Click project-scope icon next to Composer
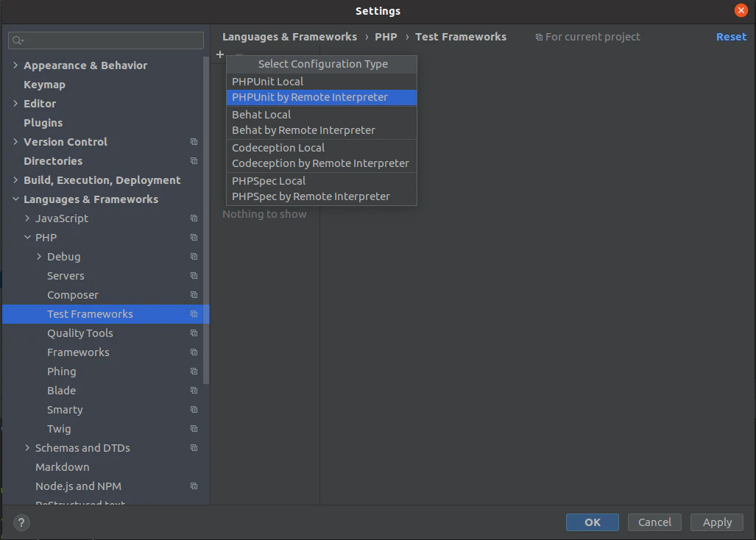This screenshot has height=540, width=756. click(194, 295)
